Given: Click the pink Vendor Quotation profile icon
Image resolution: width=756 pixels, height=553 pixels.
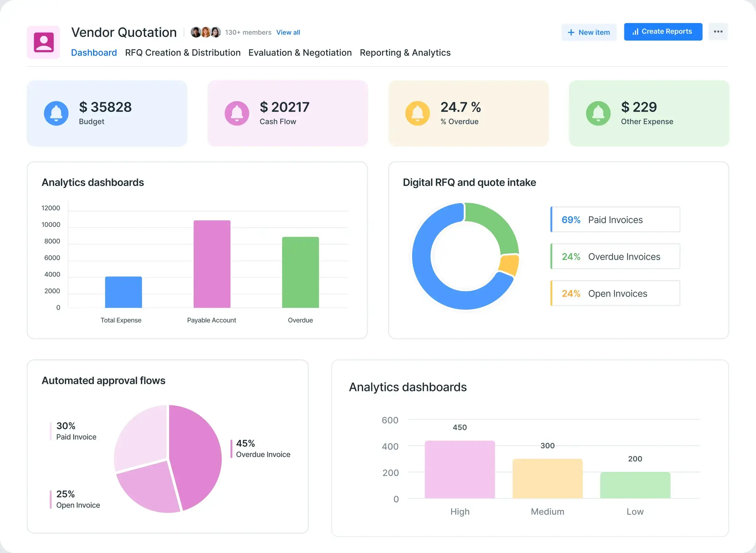Looking at the screenshot, I should click(43, 42).
